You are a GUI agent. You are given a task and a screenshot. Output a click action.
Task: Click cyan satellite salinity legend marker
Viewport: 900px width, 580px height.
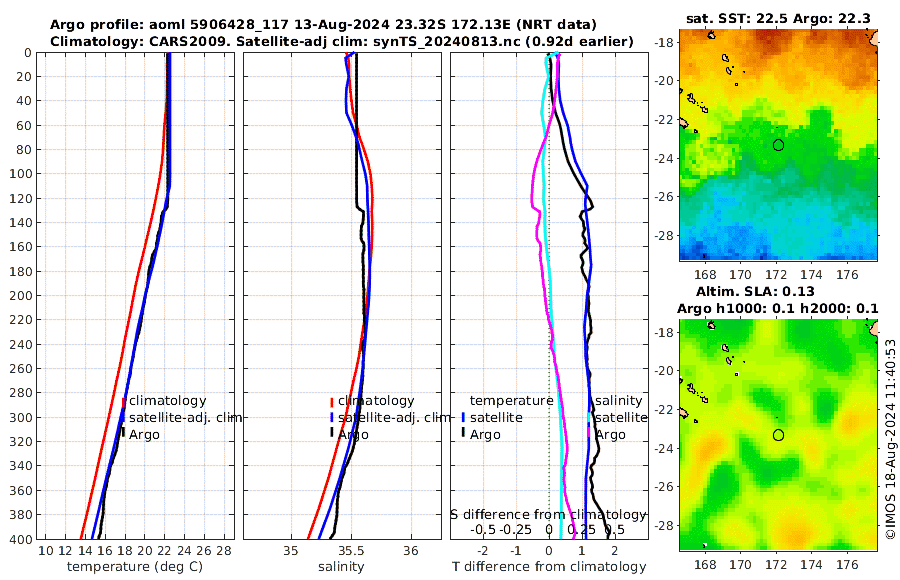pyautogui.click(x=589, y=417)
